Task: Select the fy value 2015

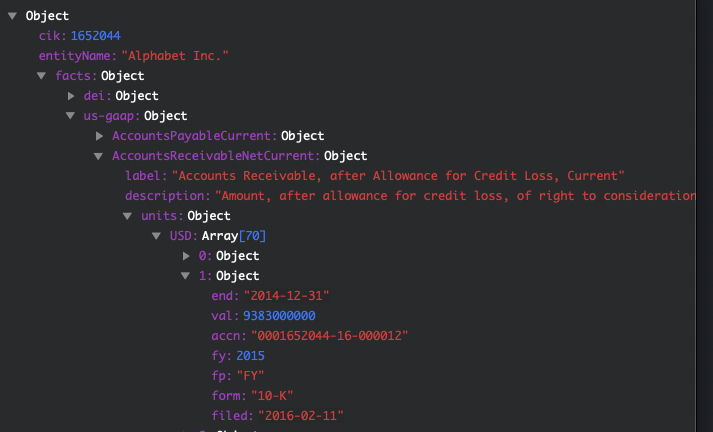Action: tap(251, 356)
